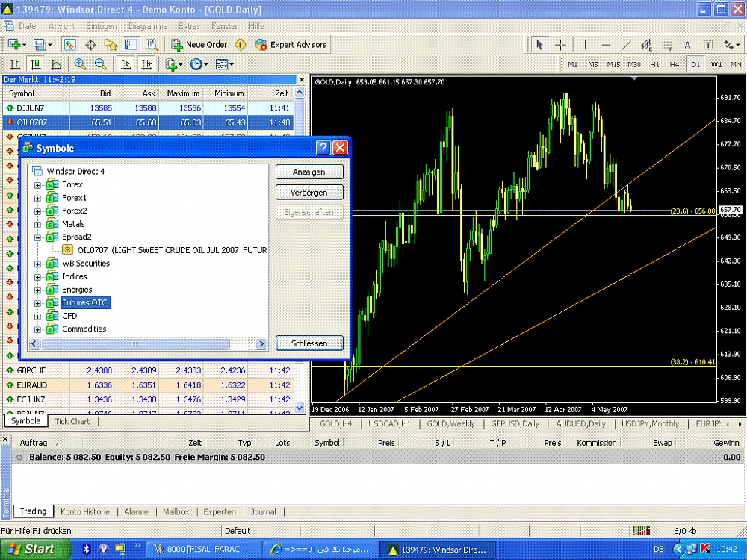Expand the Commodities symbol group
Viewport: 747px width, 560px height.
pos(37,329)
